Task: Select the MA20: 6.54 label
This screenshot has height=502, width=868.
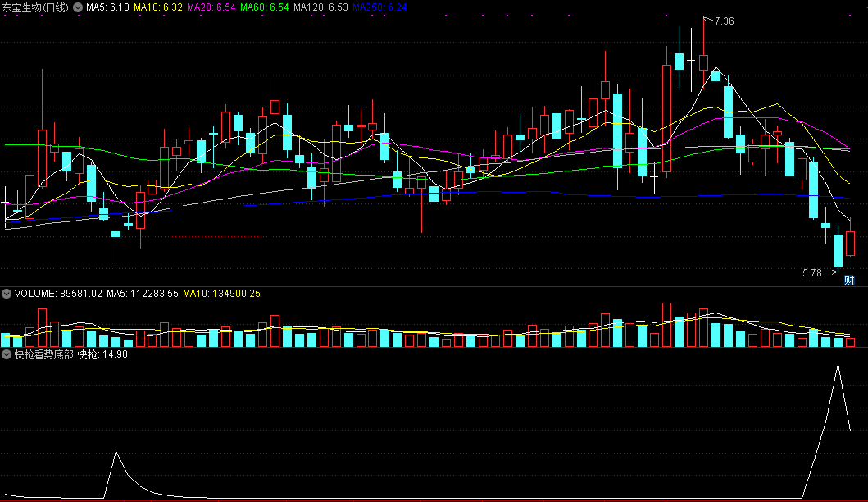Action: [211, 7]
